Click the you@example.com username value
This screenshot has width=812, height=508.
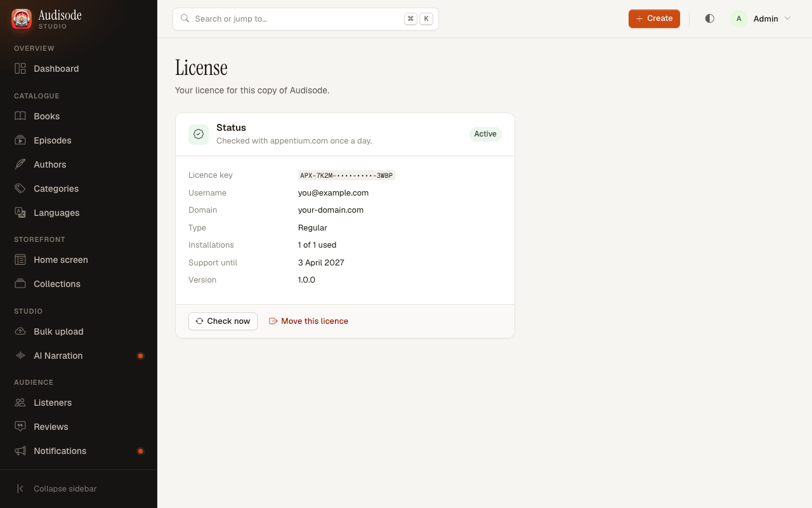coord(333,193)
